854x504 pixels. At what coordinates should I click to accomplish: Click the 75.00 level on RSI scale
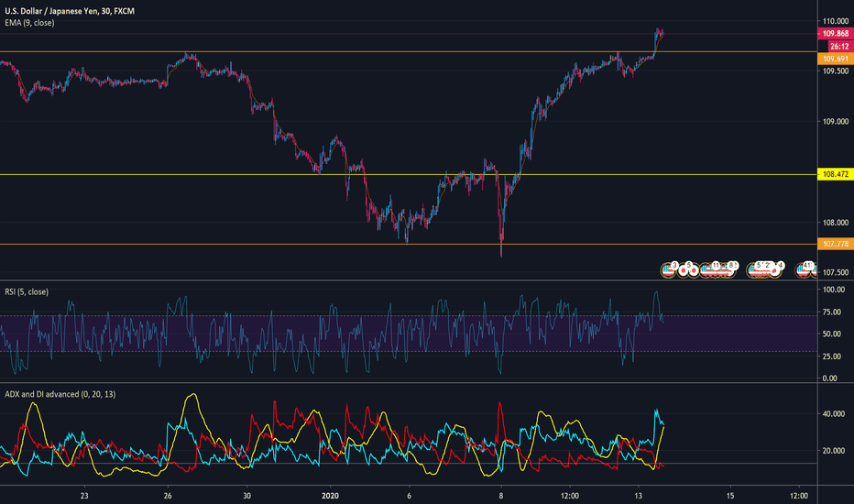[x=832, y=312]
